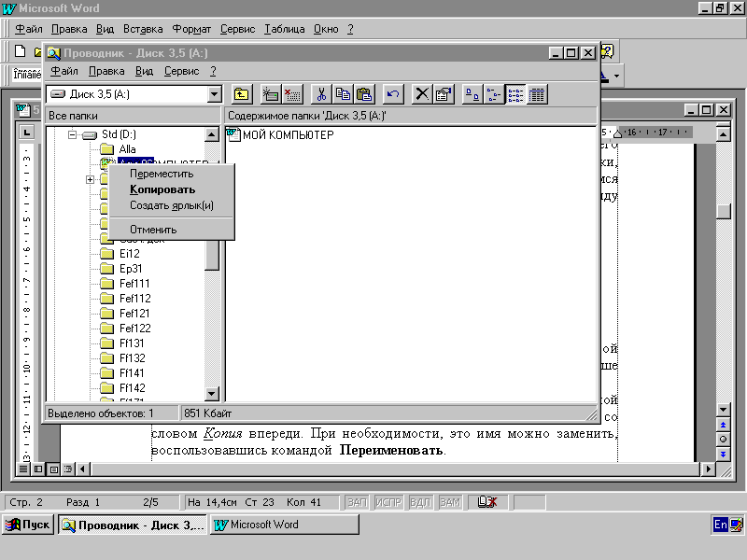
Task: Collapse the Std (D:) tree node
Action: point(72,134)
